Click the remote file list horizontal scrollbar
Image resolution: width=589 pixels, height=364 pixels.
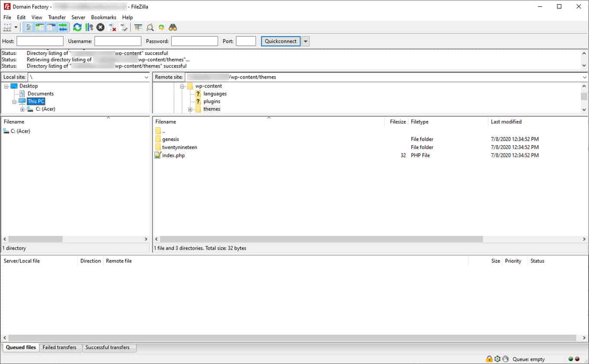click(x=370, y=239)
